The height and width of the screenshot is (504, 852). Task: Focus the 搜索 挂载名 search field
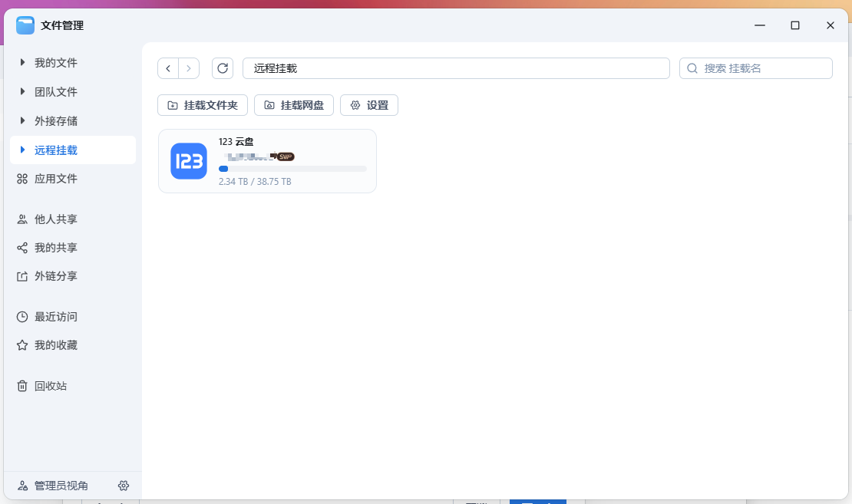(x=764, y=68)
